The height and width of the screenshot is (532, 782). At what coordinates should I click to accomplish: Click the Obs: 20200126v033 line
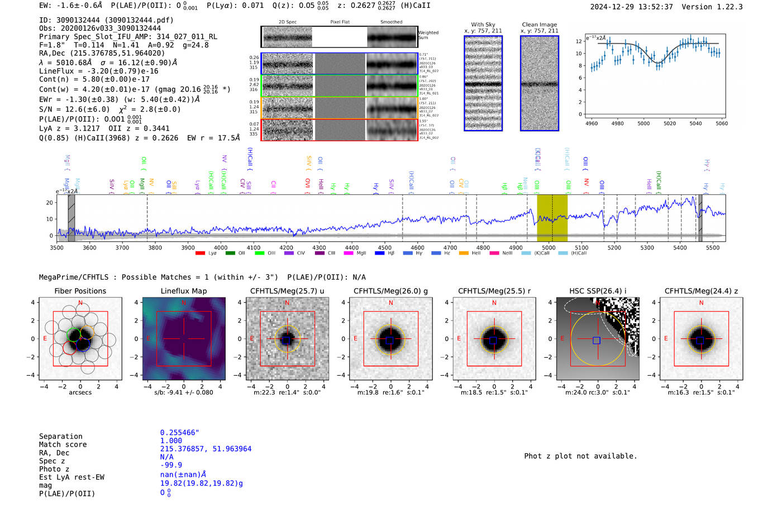(100, 28)
